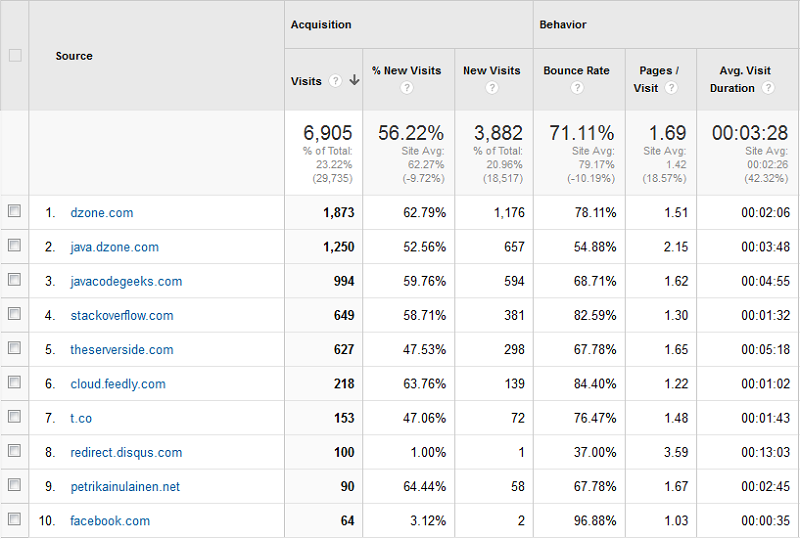Check the stackoverflow.com row checkbox
This screenshot has width=800, height=539.
tap(14, 313)
